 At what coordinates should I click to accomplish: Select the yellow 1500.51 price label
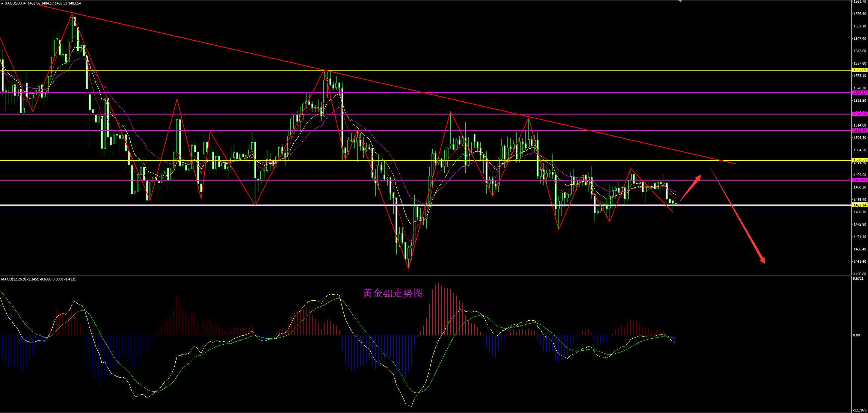pyautogui.click(x=860, y=160)
